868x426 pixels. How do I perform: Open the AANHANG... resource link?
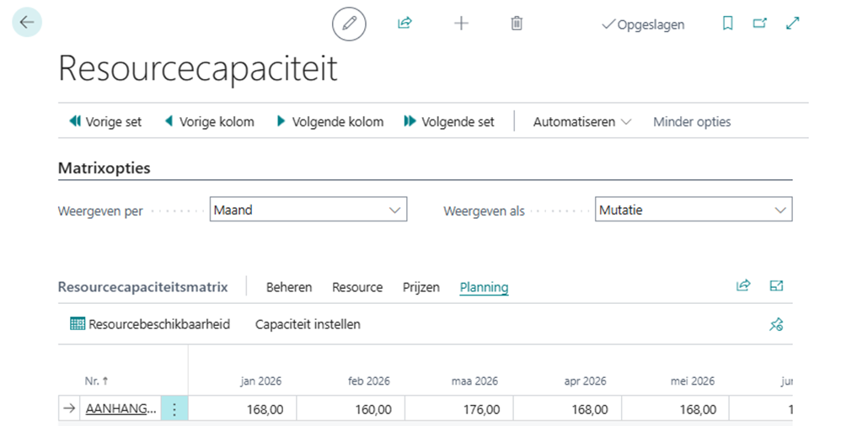[x=121, y=409]
